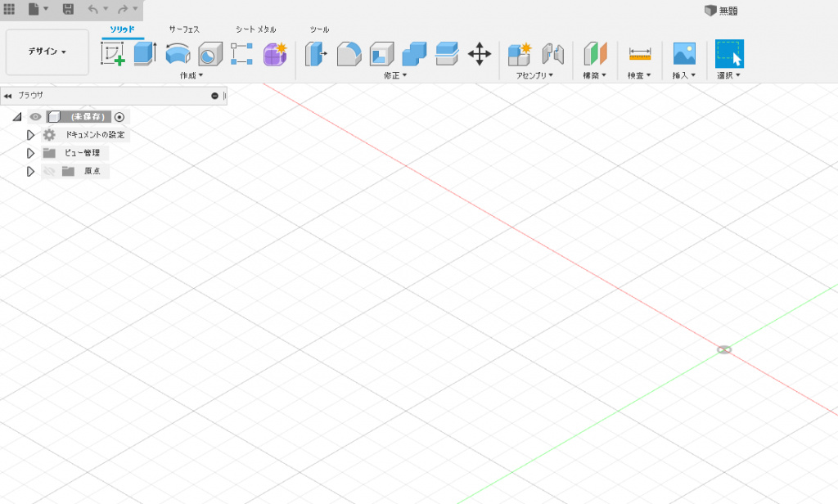The width and height of the screenshot is (838, 504).
Task: Select the Hole tool
Action: (x=210, y=54)
